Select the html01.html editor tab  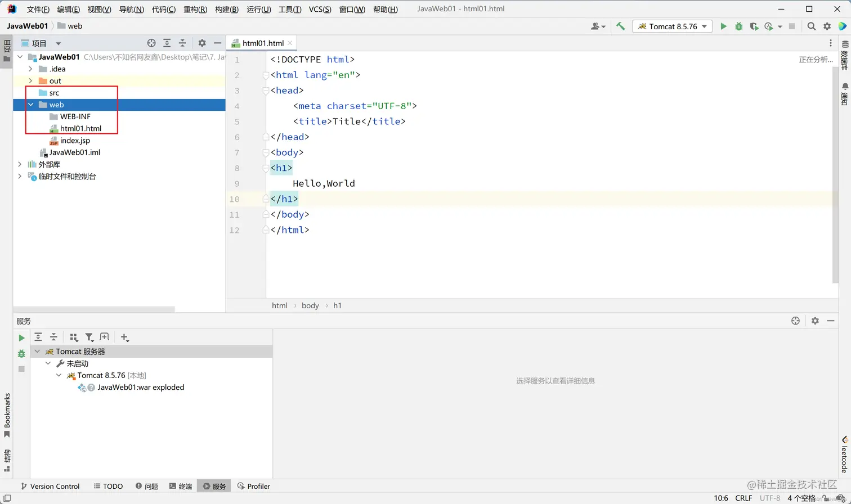tap(263, 43)
